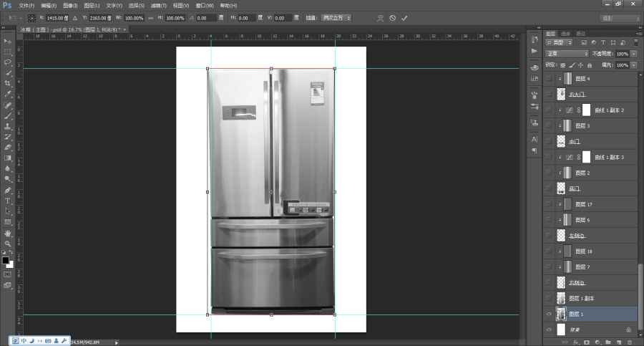Viewport: 644px width, 346px height.
Task: Select the Eyedropper tool
Action: [7, 94]
